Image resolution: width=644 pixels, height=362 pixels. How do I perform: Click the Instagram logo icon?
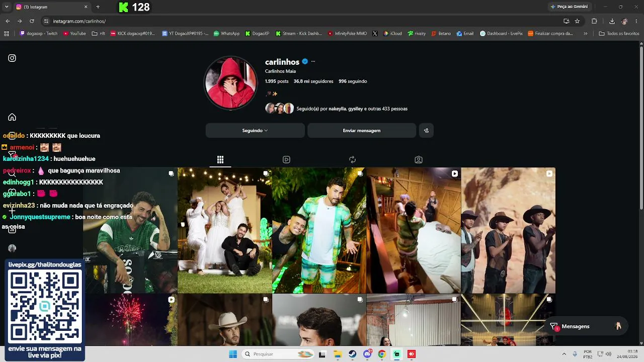click(x=12, y=58)
